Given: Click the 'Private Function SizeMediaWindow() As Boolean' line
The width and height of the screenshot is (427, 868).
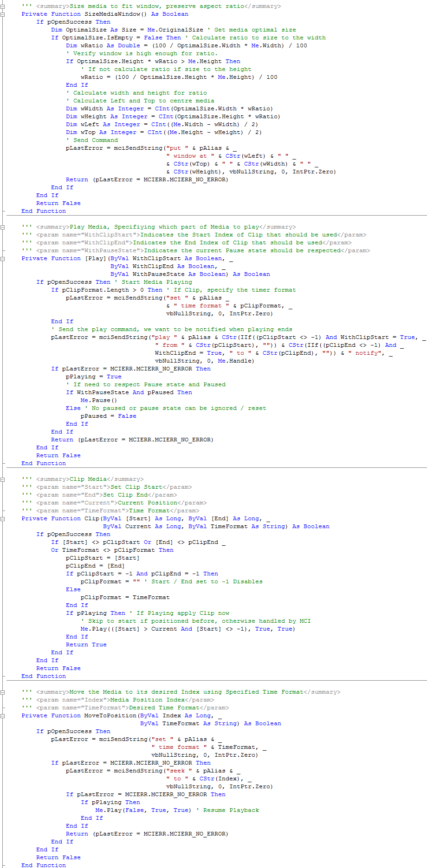Looking at the screenshot, I should point(105,14).
